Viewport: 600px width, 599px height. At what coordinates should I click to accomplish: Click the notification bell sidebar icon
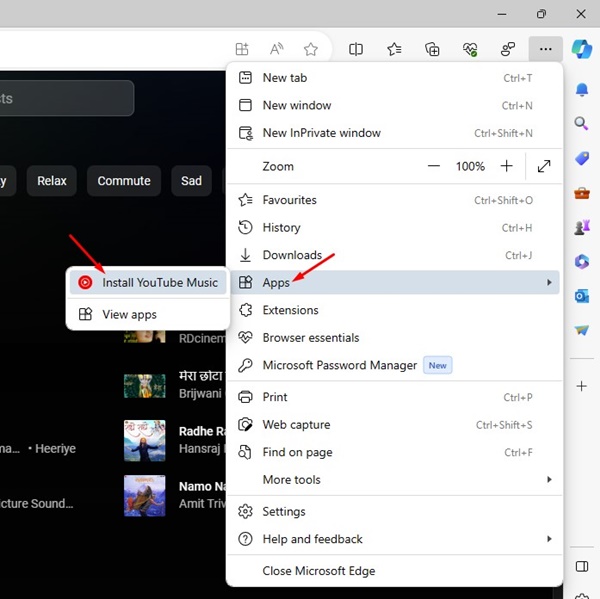[582, 90]
